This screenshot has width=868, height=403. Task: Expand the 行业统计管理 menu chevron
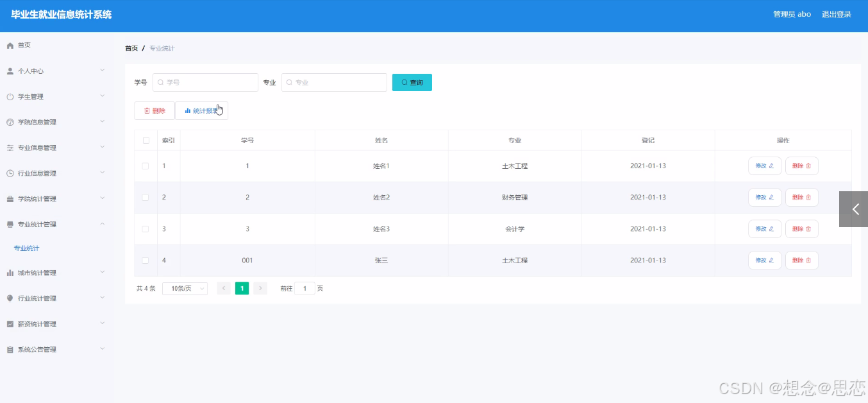[103, 298]
